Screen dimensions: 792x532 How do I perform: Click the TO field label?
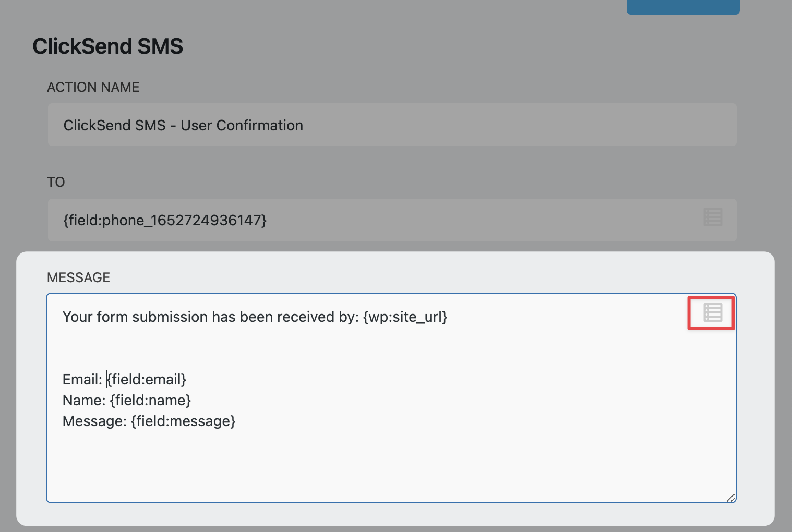(x=56, y=182)
